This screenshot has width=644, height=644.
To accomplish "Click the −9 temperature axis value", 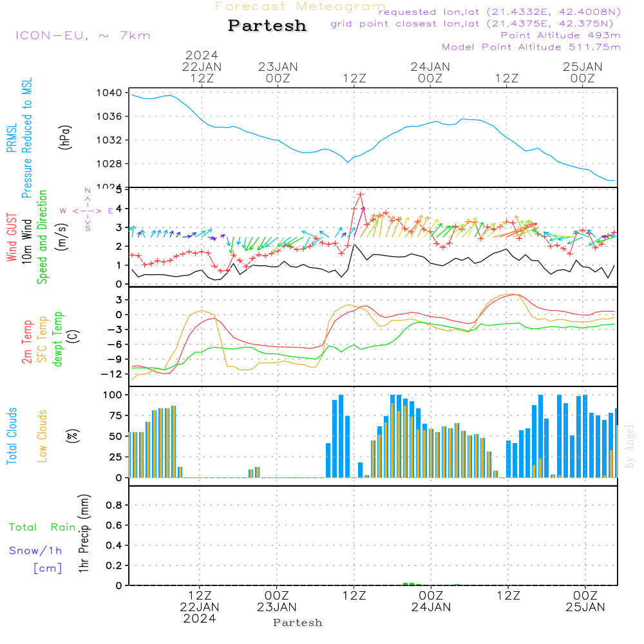I will point(115,359).
